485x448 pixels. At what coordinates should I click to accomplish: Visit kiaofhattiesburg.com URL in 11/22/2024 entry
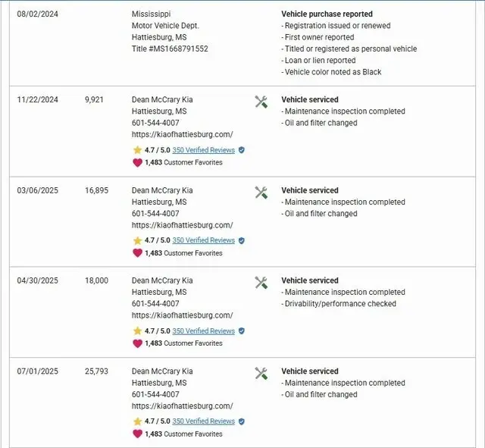[x=182, y=134]
